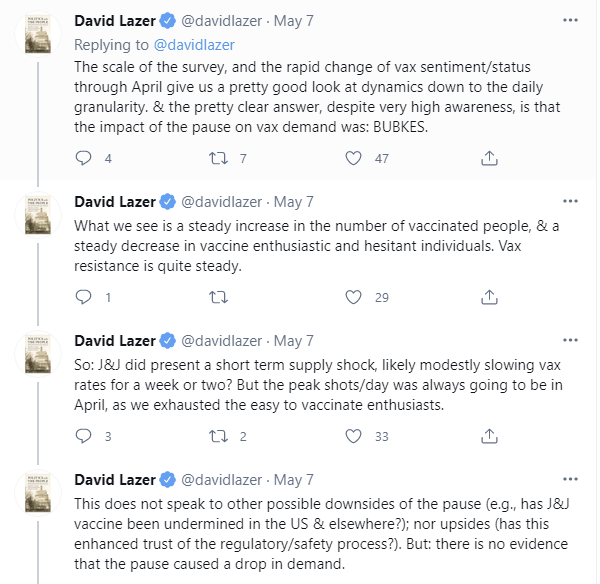Open more options on the last tweet
Viewport: 600px width, 584px height.
(569, 479)
